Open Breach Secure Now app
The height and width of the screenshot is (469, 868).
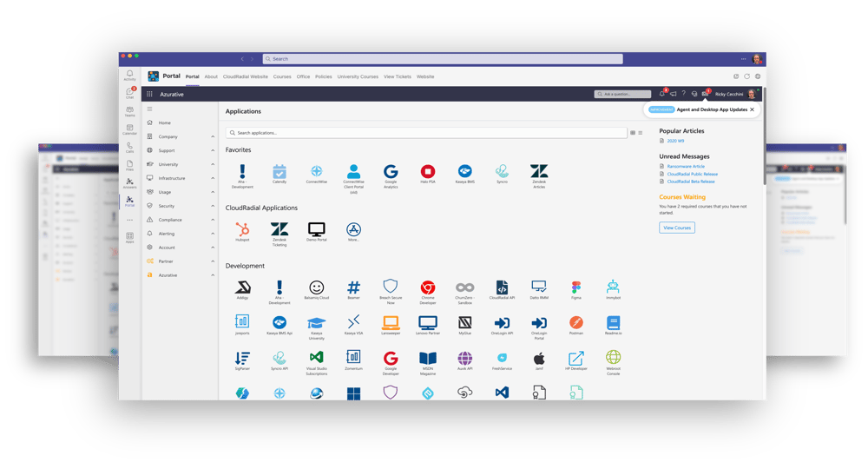point(391,292)
